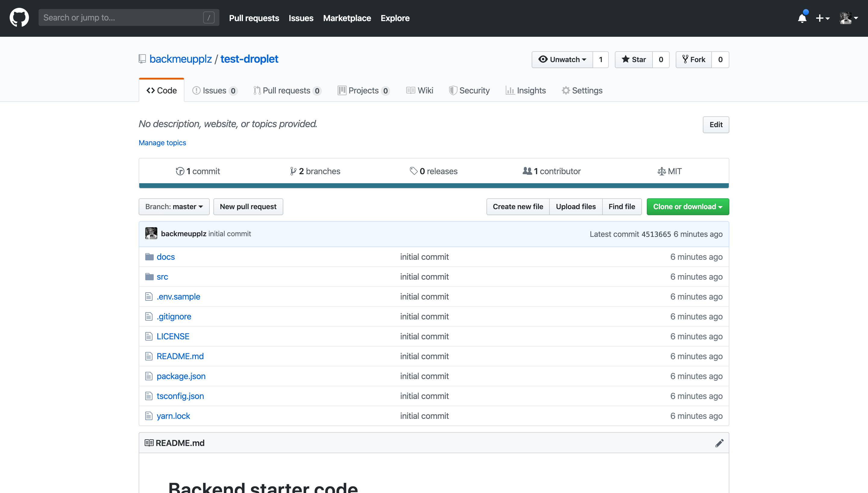Go to Explore
Image resolution: width=868 pixels, height=493 pixels.
coord(395,18)
